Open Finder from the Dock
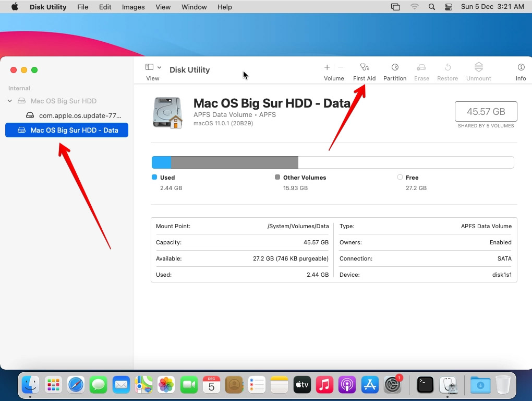 (x=31, y=385)
